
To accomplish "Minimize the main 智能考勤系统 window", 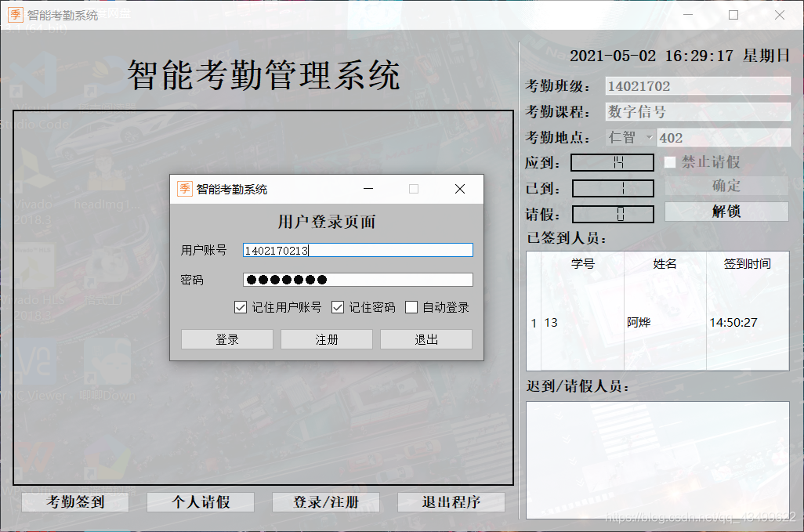I will click(x=688, y=15).
